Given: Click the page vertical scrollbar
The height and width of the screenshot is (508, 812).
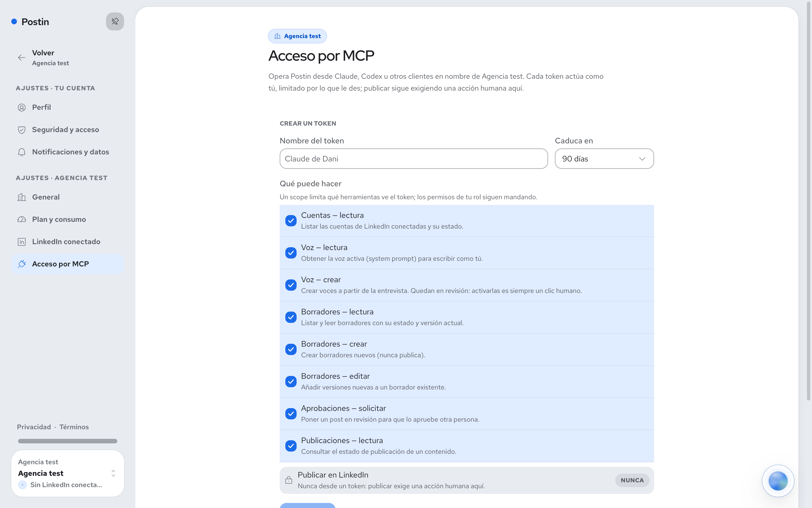Looking at the screenshot, I should (x=808, y=202).
